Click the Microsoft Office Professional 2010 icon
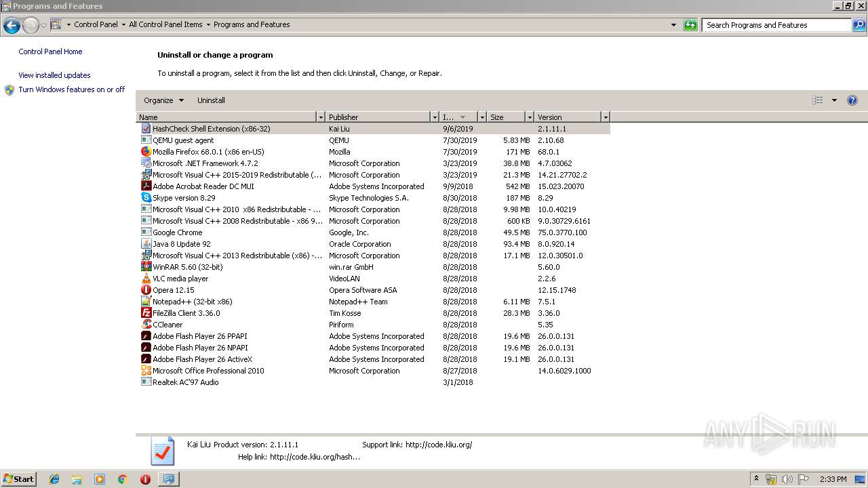Screen dimensions: 868x488 pyautogui.click(x=146, y=370)
